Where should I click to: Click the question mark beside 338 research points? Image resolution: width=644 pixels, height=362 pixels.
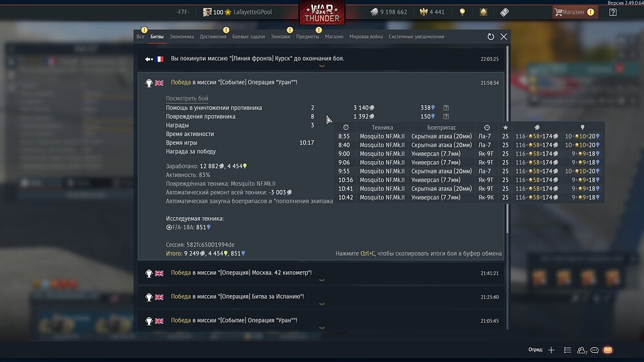pos(446,108)
